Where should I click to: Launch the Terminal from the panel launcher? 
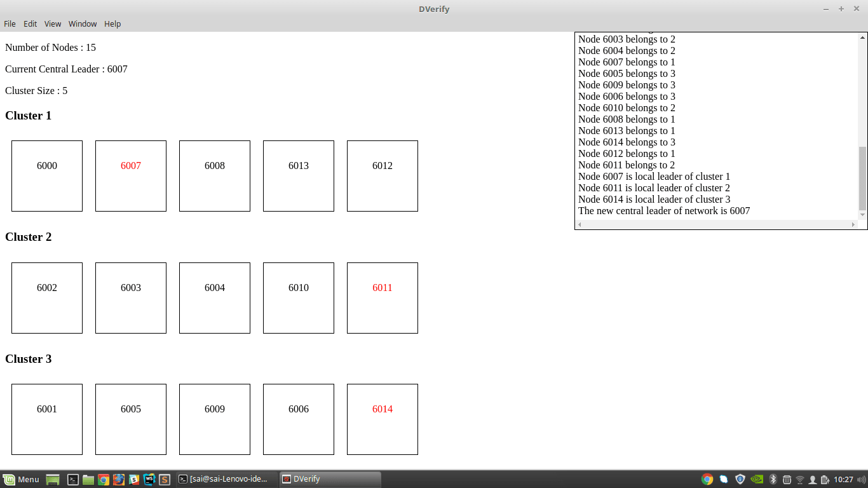point(73,480)
